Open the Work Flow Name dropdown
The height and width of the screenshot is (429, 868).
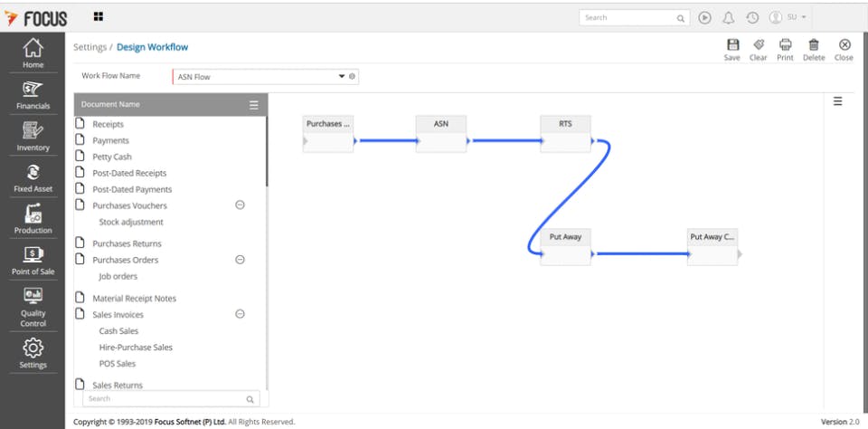pos(342,77)
